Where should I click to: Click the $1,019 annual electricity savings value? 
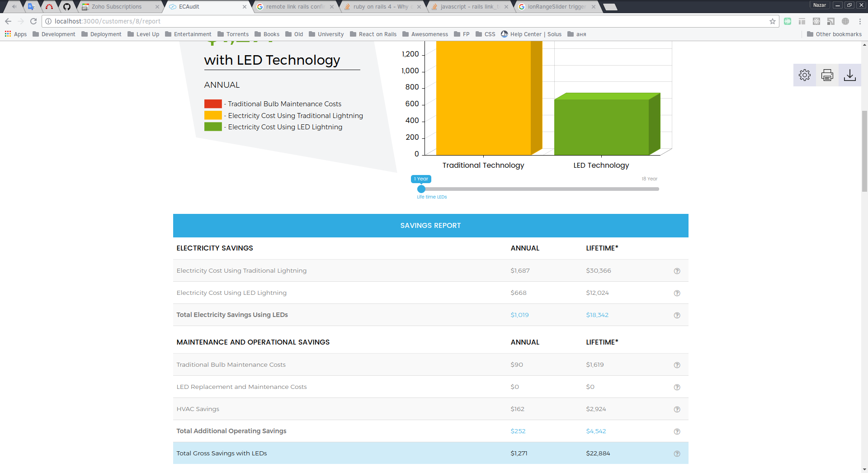pyautogui.click(x=519, y=315)
